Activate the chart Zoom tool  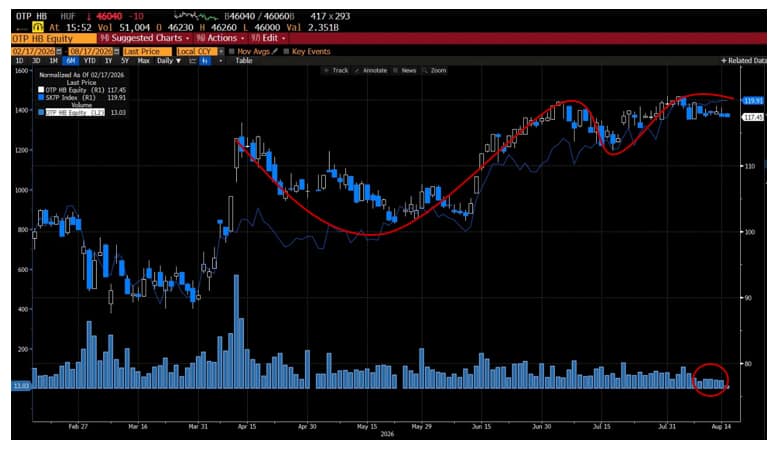pyautogui.click(x=435, y=70)
